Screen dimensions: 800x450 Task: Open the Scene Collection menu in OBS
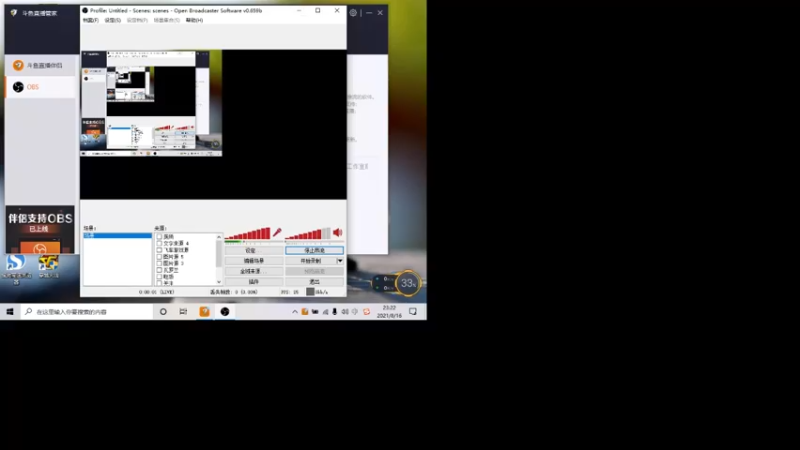coord(166,20)
